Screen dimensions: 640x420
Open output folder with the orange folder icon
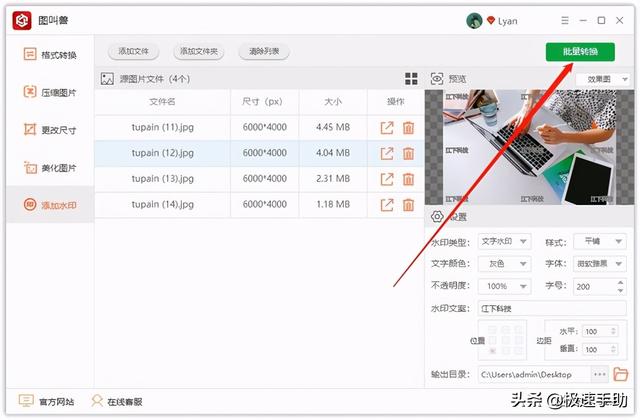(620, 375)
